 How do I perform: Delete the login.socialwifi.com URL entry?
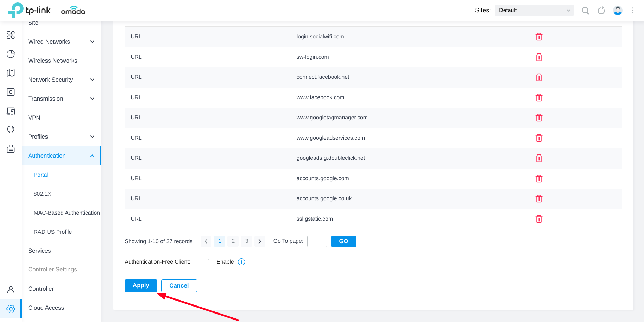pyautogui.click(x=538, y=37)
